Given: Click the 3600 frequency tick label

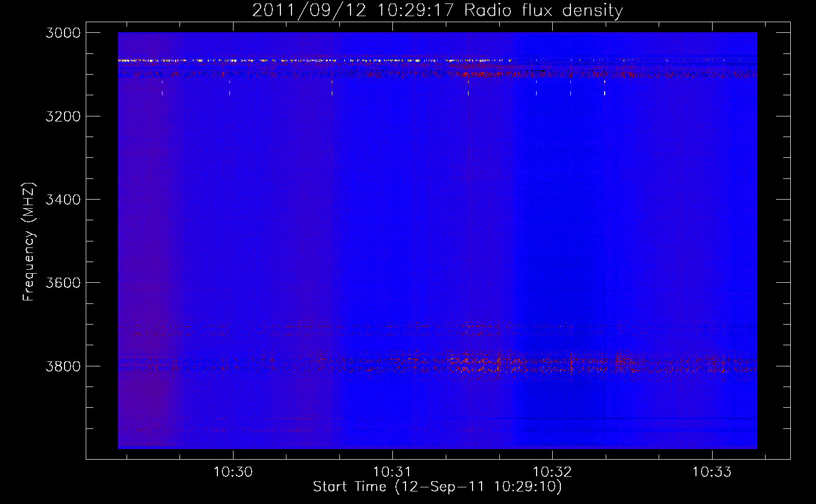Looking at the screenshot, I should point(63,283).
